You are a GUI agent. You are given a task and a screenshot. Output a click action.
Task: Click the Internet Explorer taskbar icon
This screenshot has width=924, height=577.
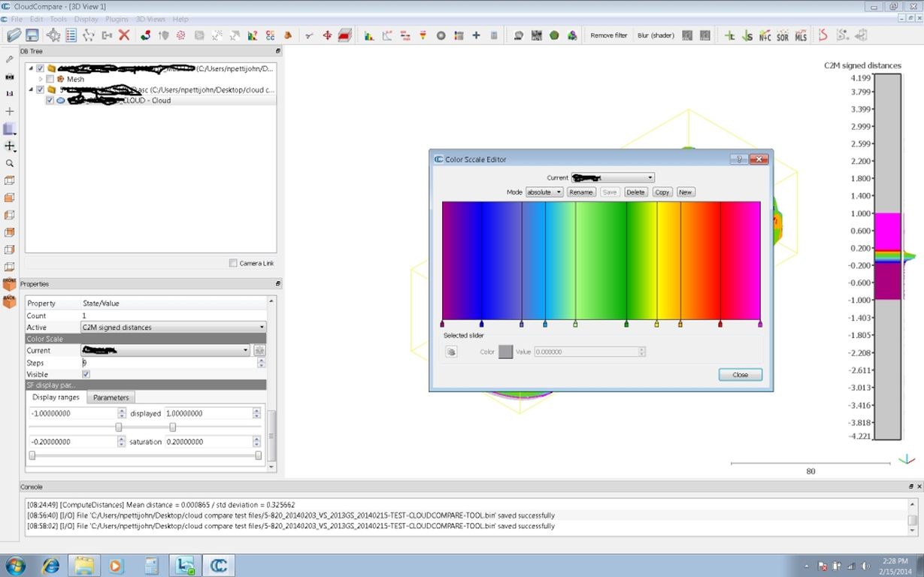click(51, 565)
